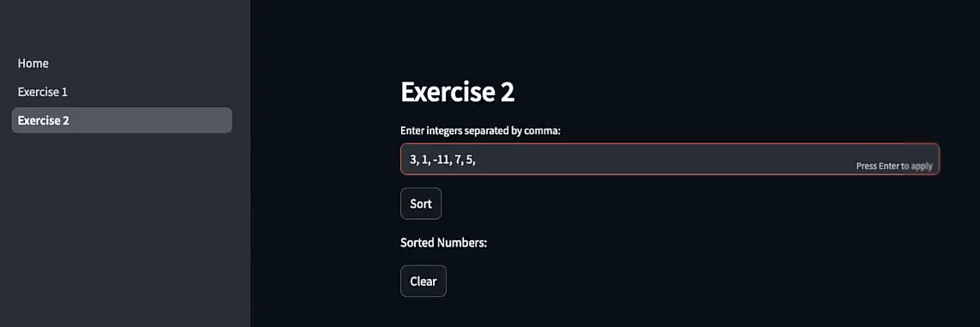Focus the integers input field
This screenshot has width=980, height=327.
coord(670,159)
